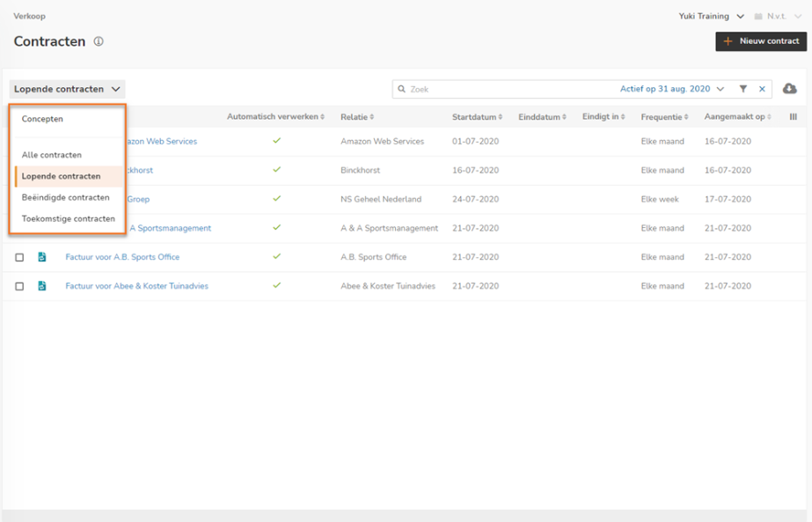812x522 pixels.
Task: Open the column settings icon in the header
Action: tap(793, 117)
